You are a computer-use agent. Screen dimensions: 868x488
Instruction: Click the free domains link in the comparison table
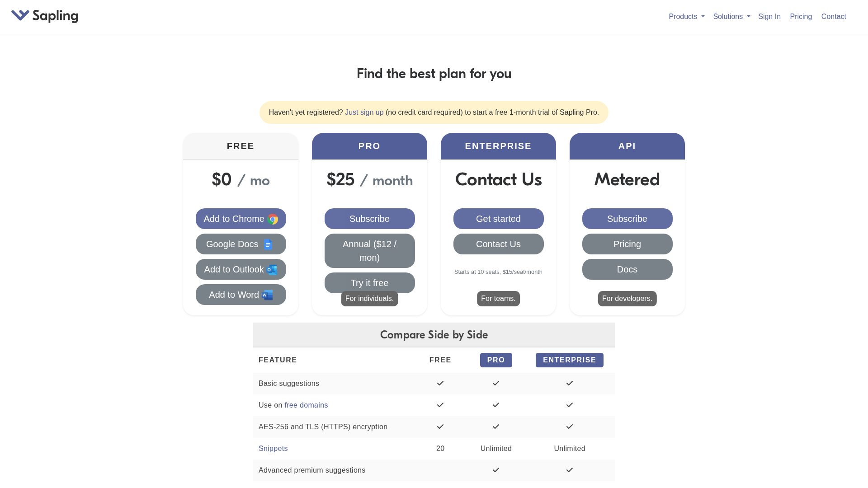(306, 405)
